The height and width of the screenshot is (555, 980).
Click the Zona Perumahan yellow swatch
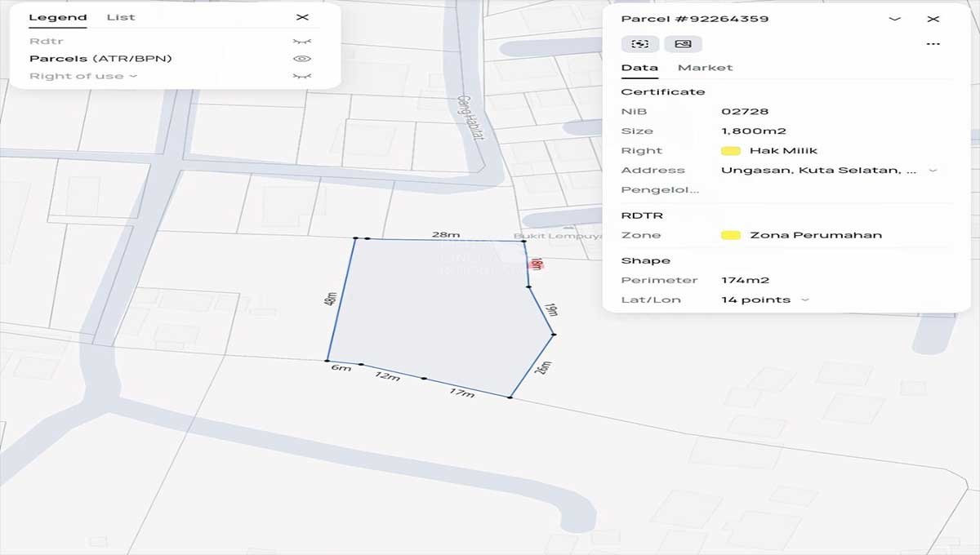click(x=731, y=235)
